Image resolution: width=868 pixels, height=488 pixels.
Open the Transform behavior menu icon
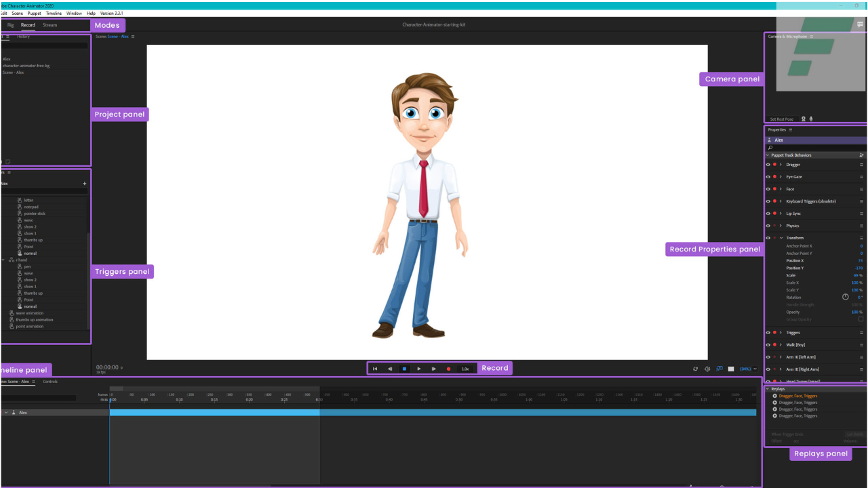point(862,238)
